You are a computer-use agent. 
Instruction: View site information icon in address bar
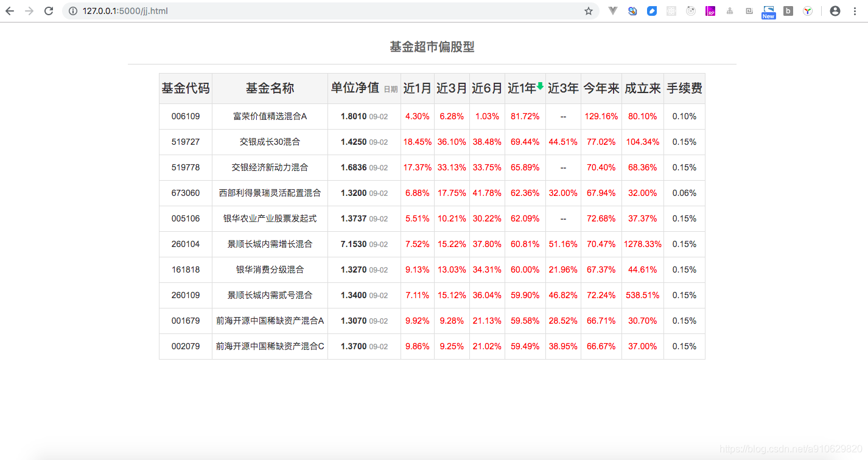73,11
